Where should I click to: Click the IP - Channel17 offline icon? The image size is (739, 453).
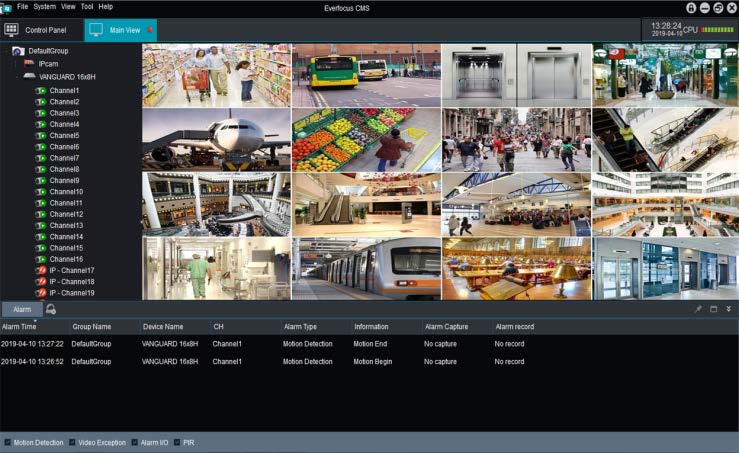pyautogui.click(x=41, y=271)
